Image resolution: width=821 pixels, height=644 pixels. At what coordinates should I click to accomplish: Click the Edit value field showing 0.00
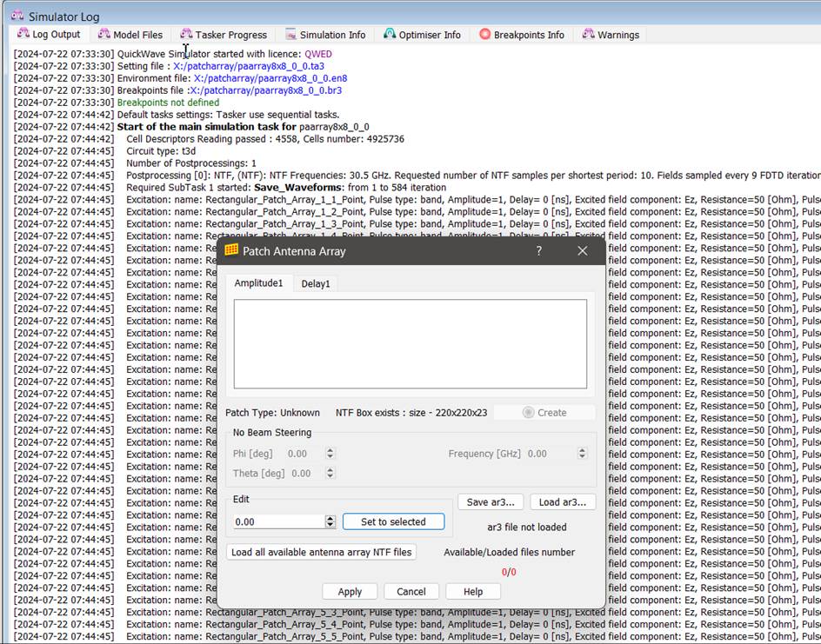point(279,521)
